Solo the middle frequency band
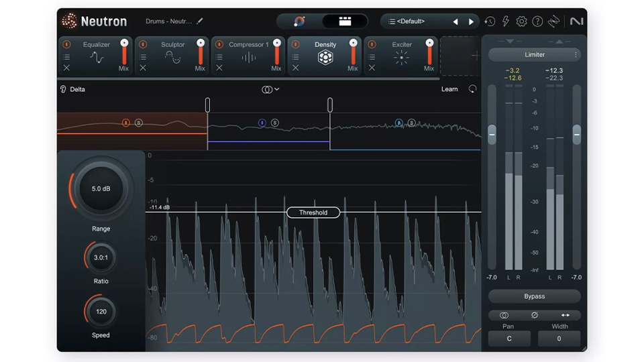 (x=274, y=123)
